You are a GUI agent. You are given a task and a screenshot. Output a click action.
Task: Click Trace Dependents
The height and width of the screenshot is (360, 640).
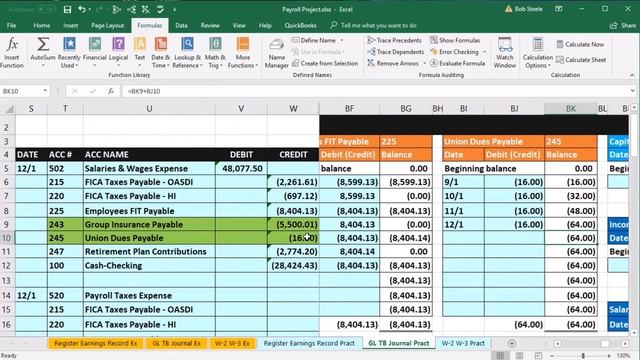point(396,52)
